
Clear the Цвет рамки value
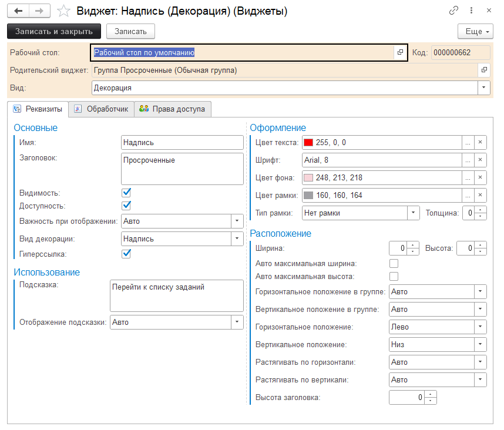480,196
